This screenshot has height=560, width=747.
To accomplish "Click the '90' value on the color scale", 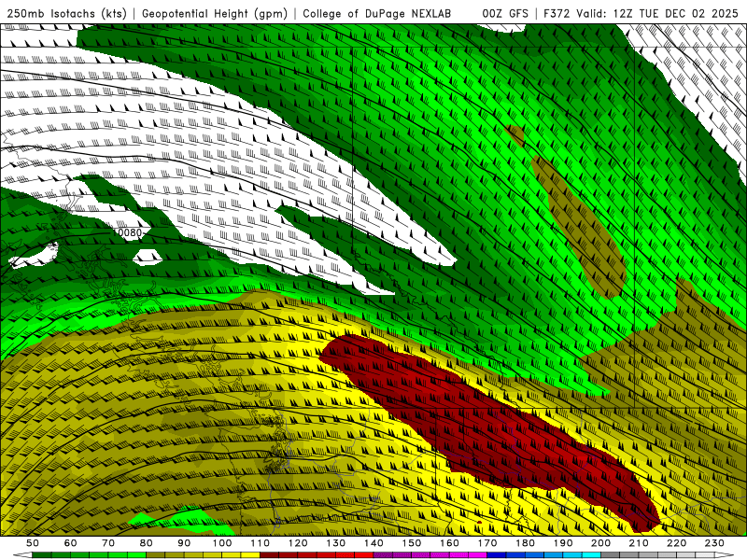I will pos(184,543).
